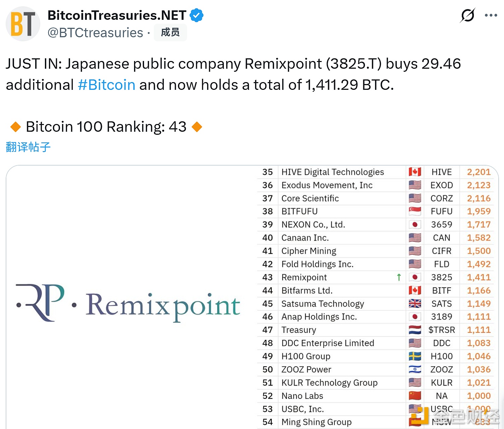Click the Singapore flag beside BITFUFU
Screen dimensions: 504x429
point(415,211)
